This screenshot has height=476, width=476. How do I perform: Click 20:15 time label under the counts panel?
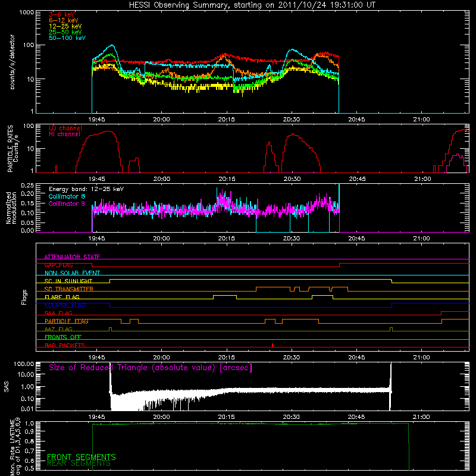227,120
